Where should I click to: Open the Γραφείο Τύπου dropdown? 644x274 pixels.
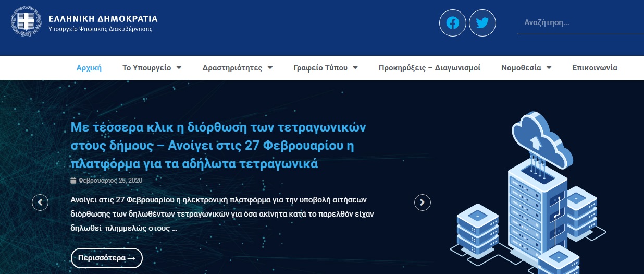tap(325, 68)
